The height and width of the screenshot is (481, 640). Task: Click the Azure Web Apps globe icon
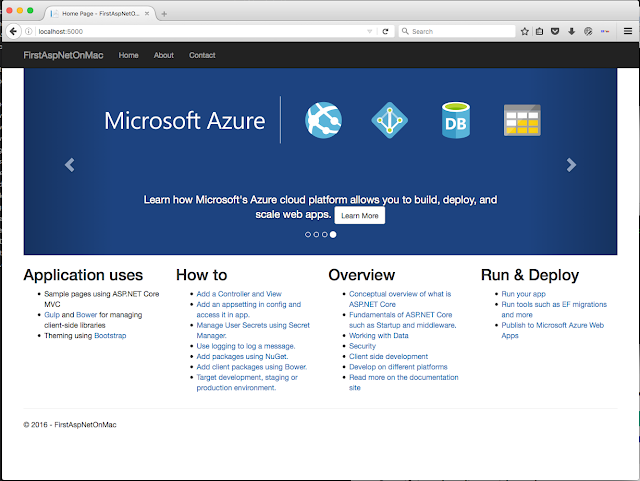pyautogui.click(x=323, y=120)
